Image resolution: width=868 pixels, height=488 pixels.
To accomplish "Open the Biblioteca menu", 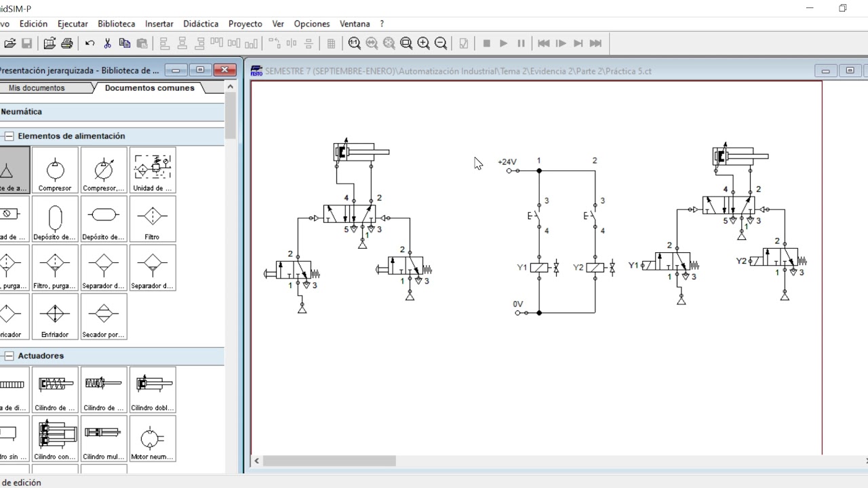I will (x=117, y=24).
